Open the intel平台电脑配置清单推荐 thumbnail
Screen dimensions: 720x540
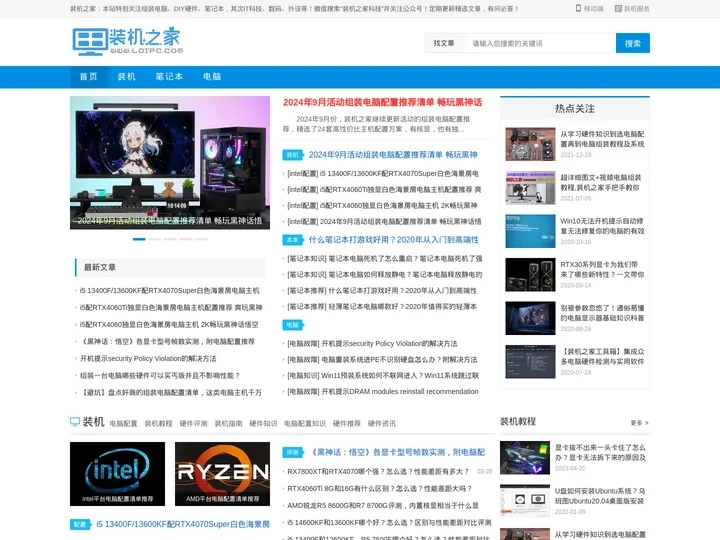117,474
